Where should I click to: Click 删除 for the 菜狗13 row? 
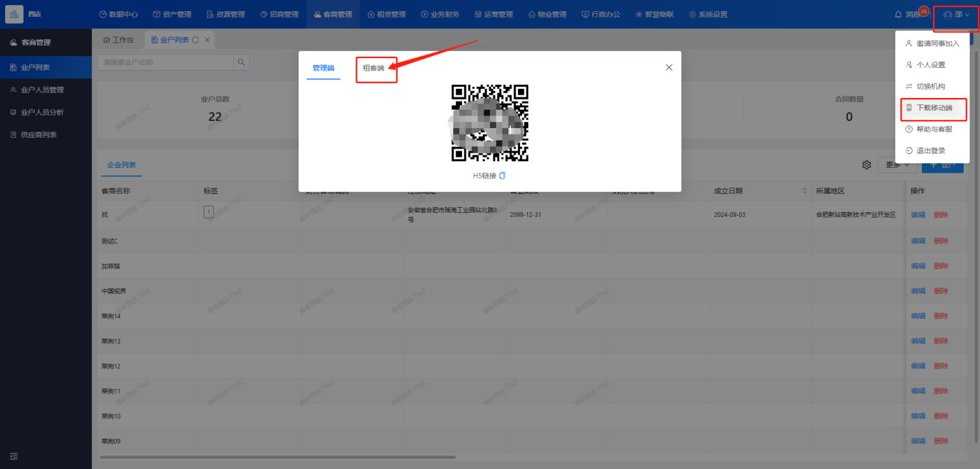(x=941, y=341)
